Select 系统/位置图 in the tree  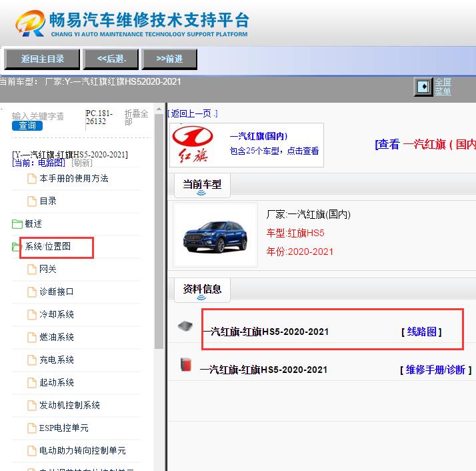[x=48, y=246]
